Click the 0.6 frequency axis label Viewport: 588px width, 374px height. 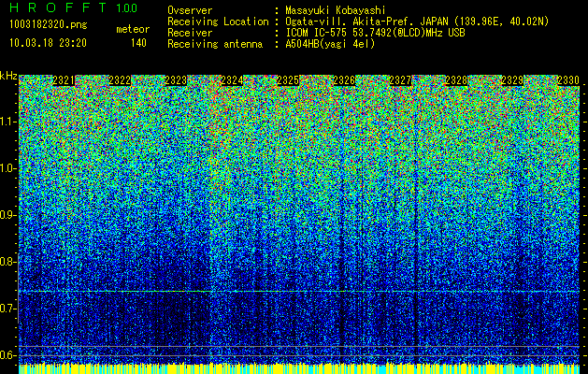[7, 355]
